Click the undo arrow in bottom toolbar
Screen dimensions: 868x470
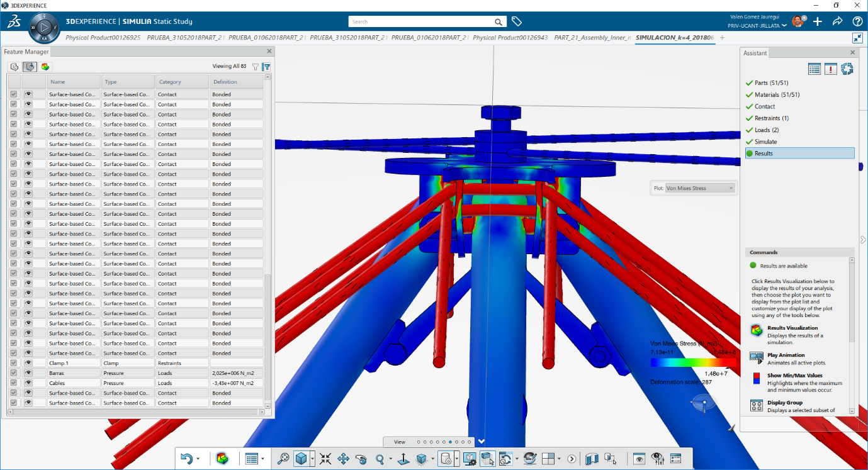pos(186,459)
